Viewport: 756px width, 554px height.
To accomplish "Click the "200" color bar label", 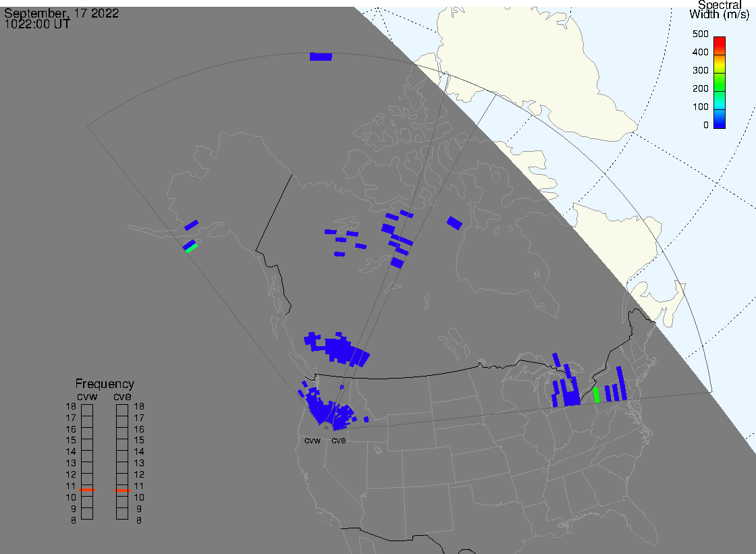I will tap(700, 88).
